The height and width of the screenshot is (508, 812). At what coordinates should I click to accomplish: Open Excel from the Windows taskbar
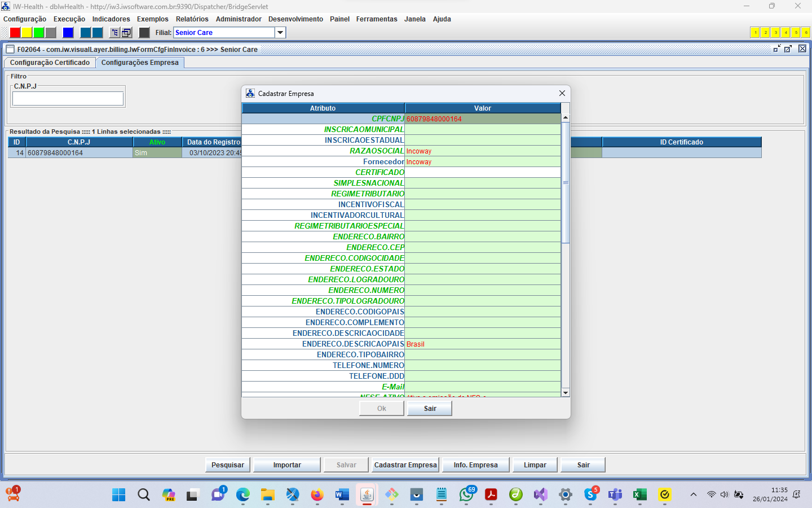639,495
